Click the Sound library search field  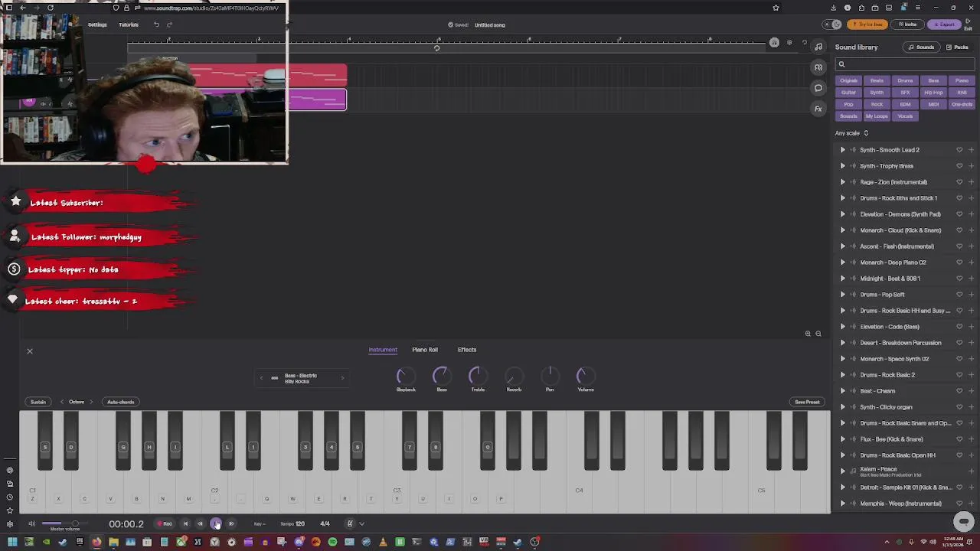coord(906,64)
